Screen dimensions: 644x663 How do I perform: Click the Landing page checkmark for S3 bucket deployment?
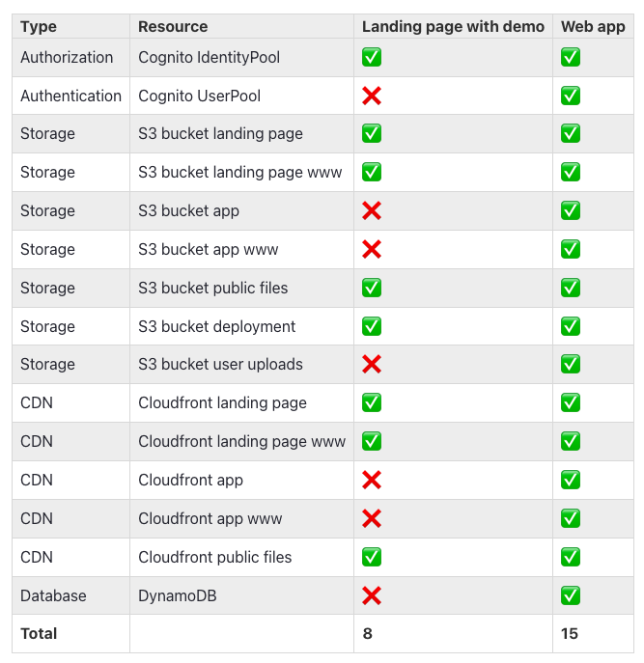(372, 326)
